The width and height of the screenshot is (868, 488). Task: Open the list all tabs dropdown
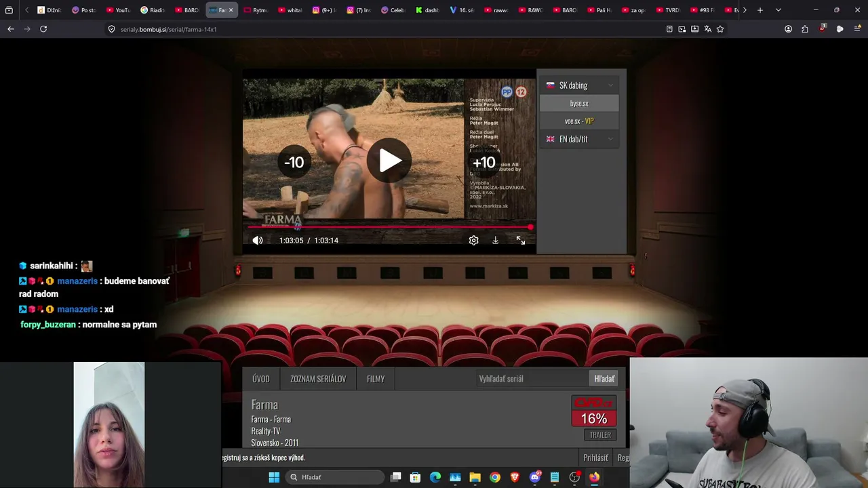click(778, 10)
